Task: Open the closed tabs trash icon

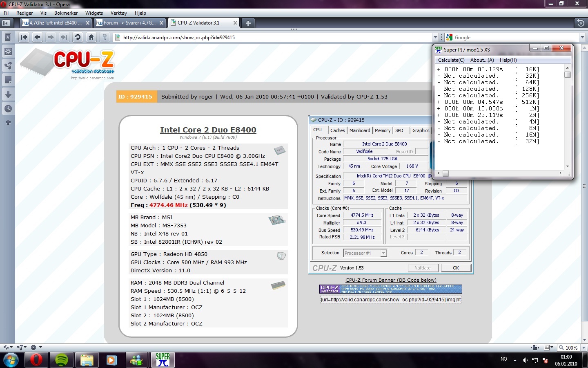Action: [x=581, y=23]
